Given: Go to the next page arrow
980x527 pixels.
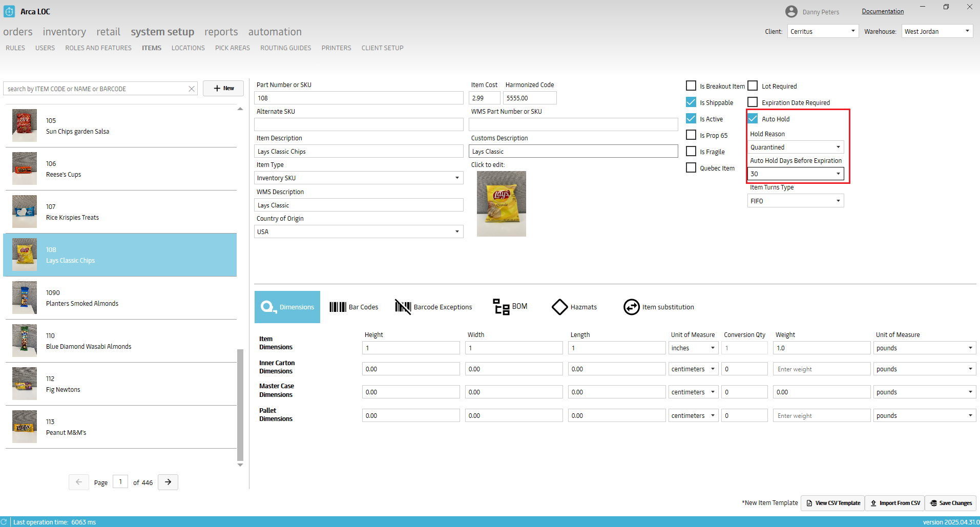Looking at the screenshot, I should pyautogui.click(x=168, y=482).
